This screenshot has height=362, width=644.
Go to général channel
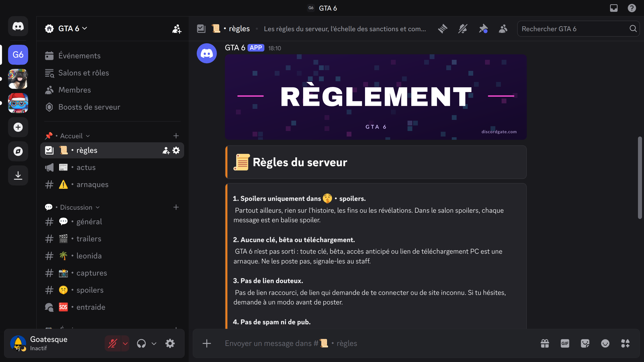click(112, 221)
